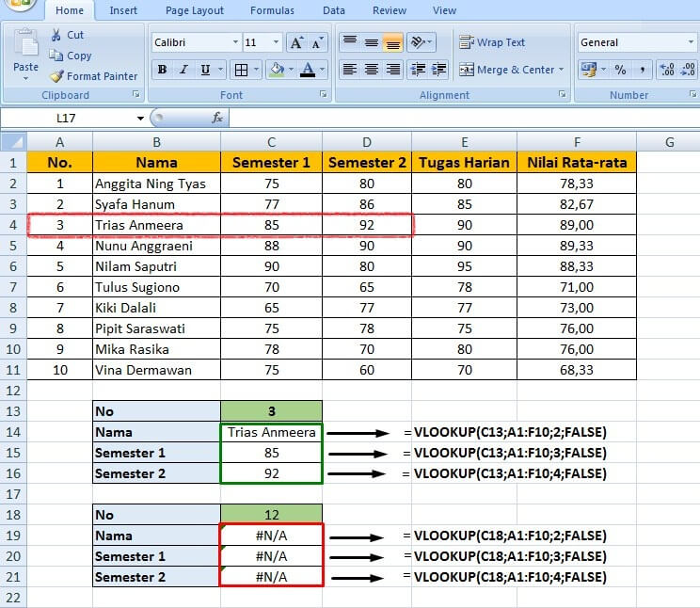This screenshot has width=700, height=608.
Task: Click the Copy icon
Action: [56, 56]
